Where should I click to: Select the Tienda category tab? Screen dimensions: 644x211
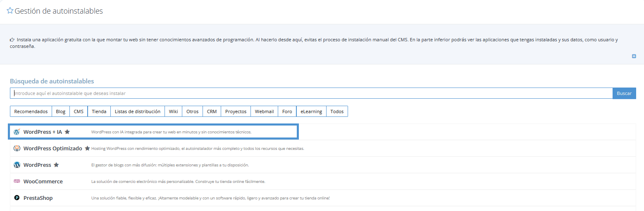coord(99,111)
